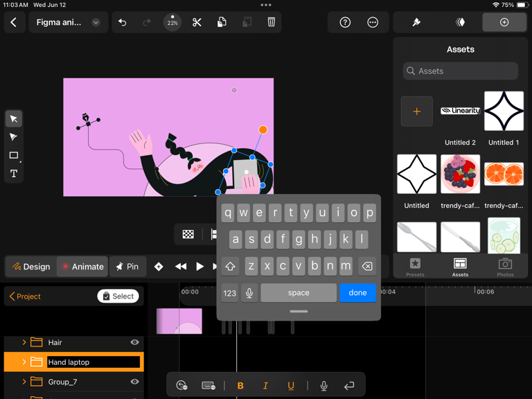Tap the backspace delete key

[x=367, y=266]
